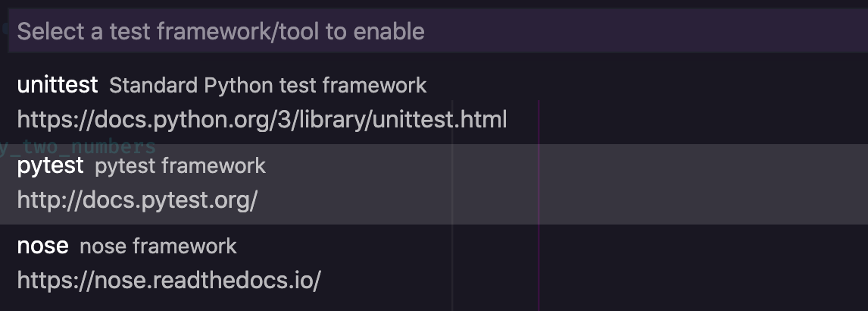Click the nose.readthedocs.io URL

(169, 281)
